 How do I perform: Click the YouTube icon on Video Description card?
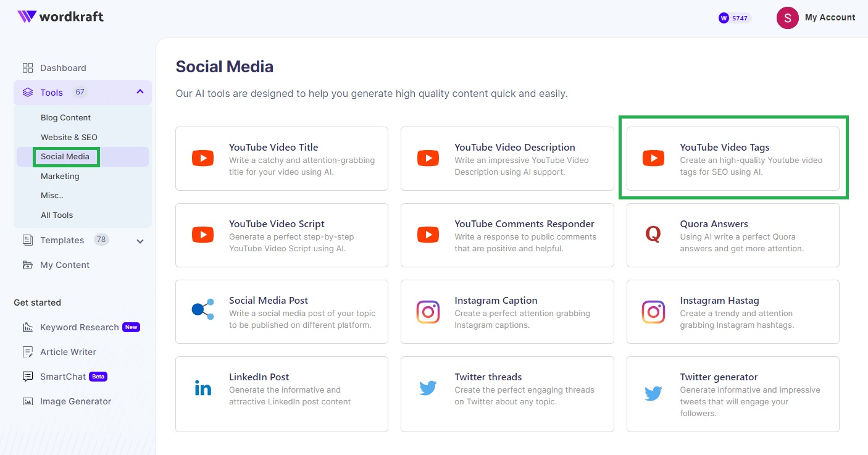pyautogui.click(x=428, y=158)
